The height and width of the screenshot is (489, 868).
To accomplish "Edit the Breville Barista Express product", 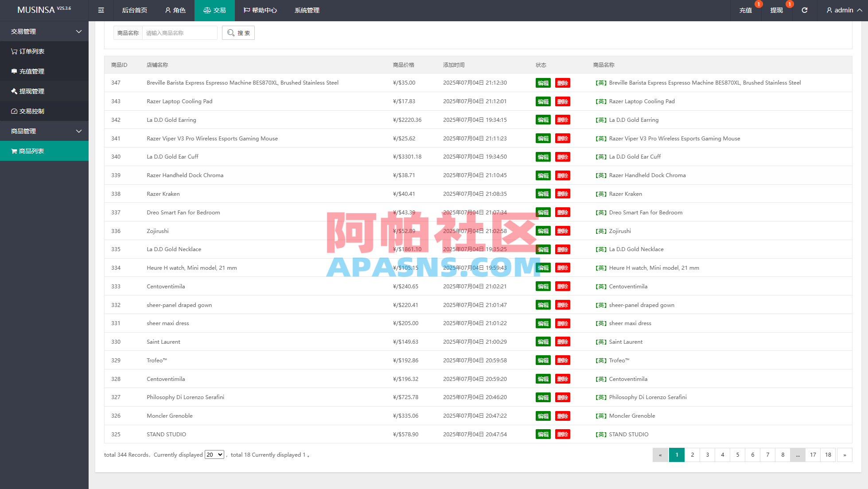I will coord(542,82).
